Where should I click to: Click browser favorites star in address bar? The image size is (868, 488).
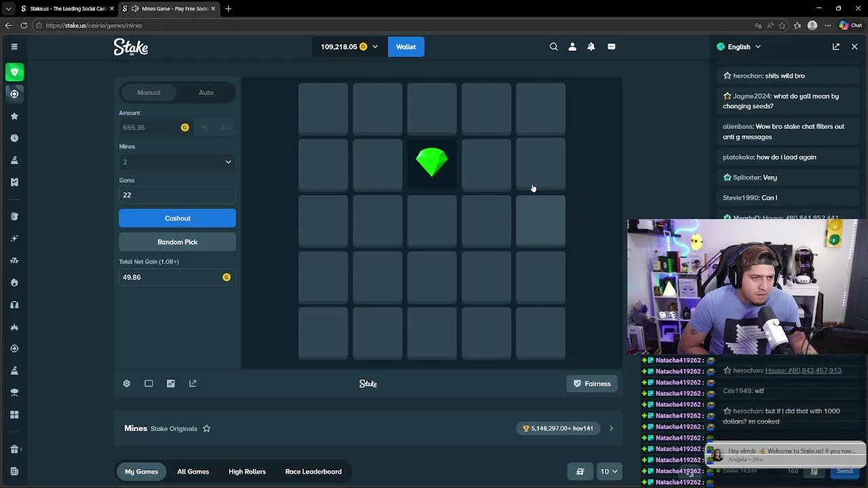pos(783,26)
